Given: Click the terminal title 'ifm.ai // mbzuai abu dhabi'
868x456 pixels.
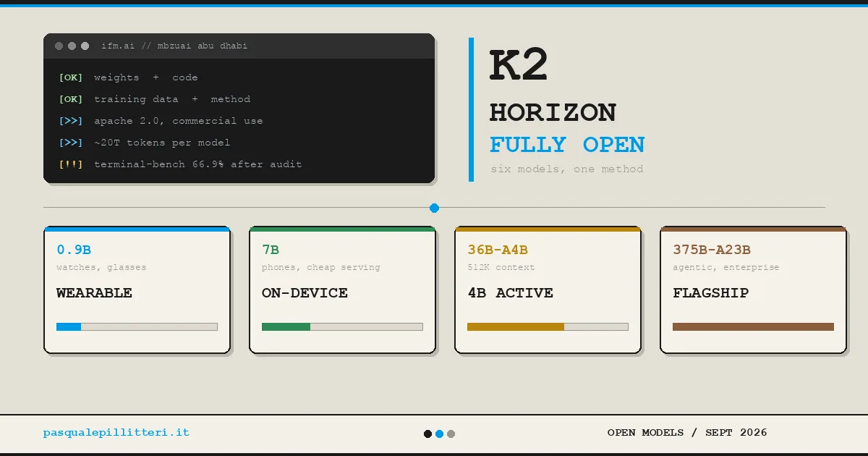Looking at the screenshot, I should coord(174,46).
